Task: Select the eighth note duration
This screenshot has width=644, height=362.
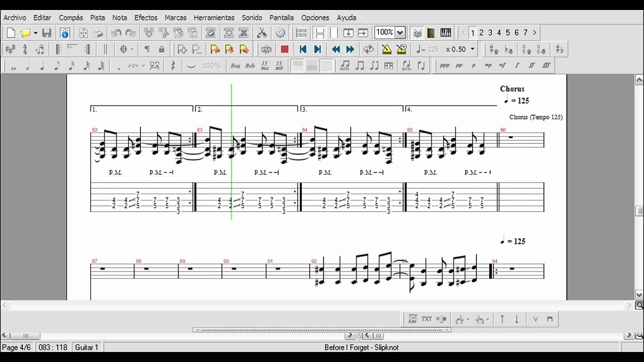Action: coord(57,66)
